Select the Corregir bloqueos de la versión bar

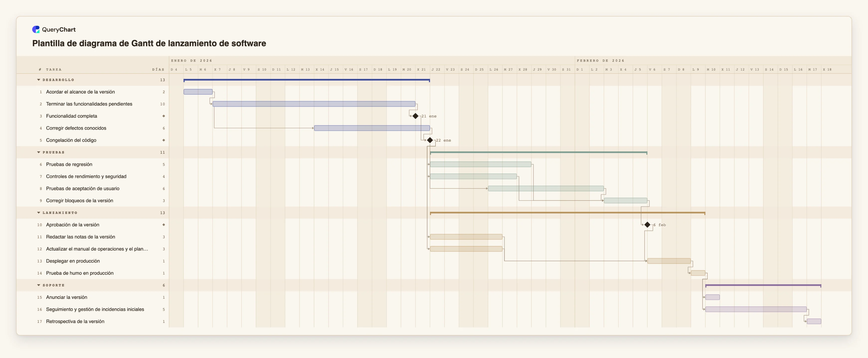pos(625,201)
